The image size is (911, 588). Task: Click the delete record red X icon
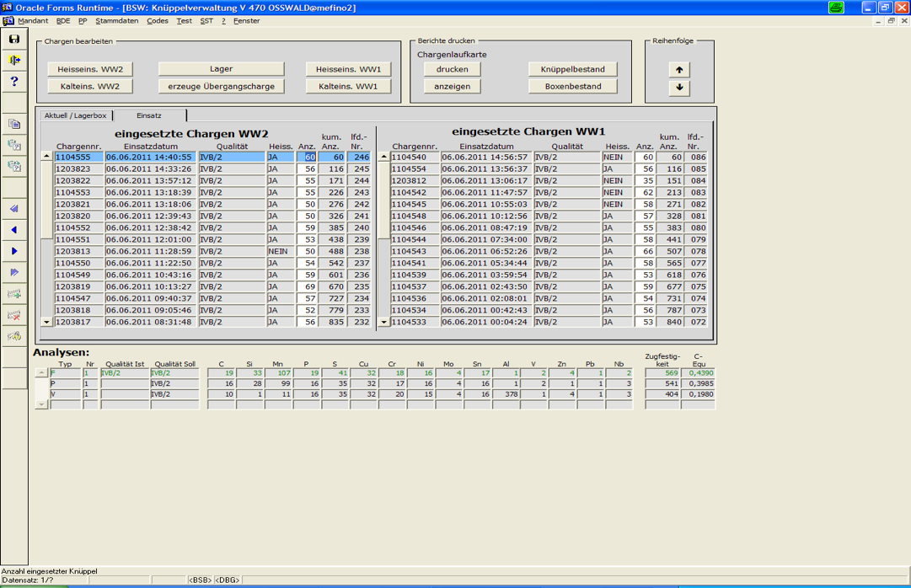tap(14, 315)
